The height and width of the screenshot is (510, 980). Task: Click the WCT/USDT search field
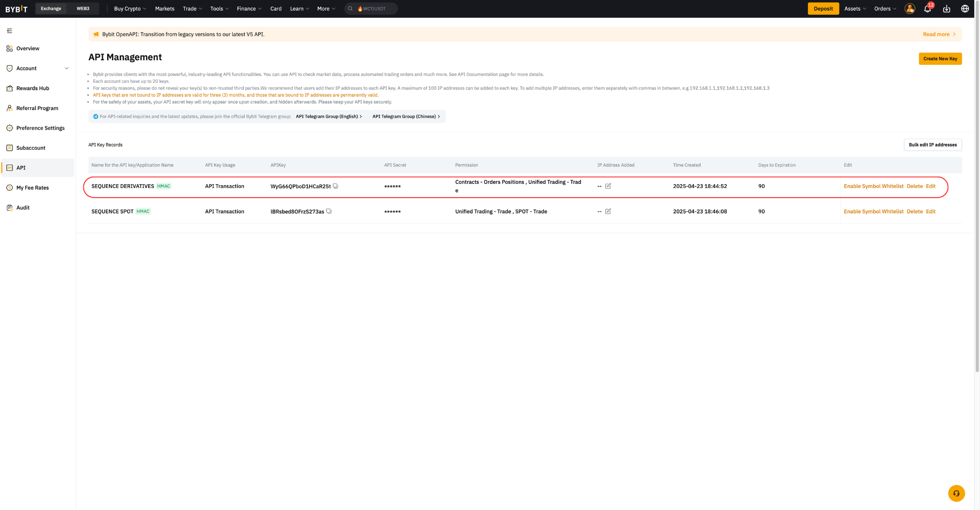(x=371, y=9)
